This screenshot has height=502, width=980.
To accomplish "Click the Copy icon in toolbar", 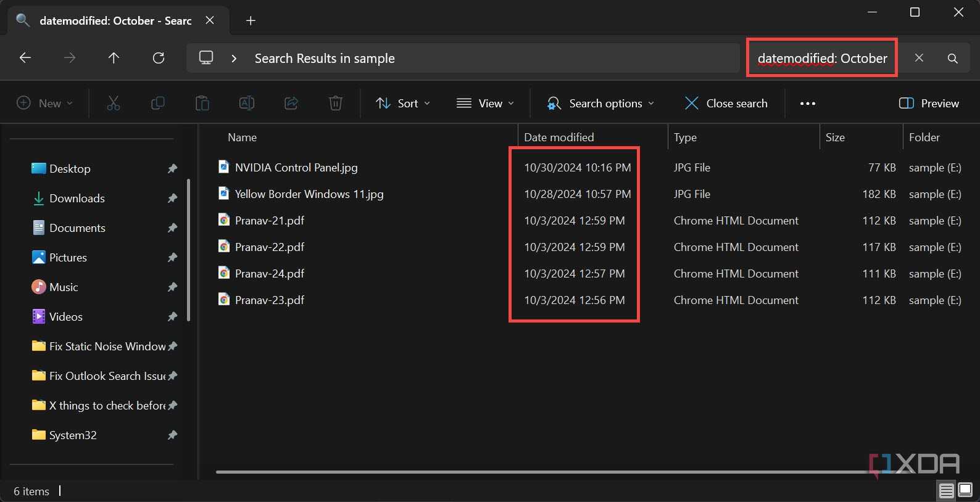I will 158,103.
